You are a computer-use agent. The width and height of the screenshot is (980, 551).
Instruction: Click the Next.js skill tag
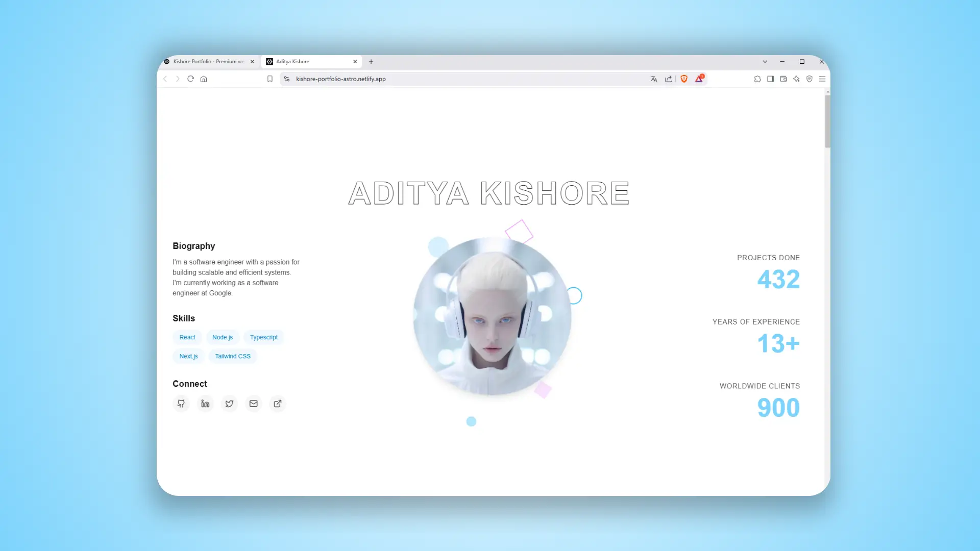click(x=188, y=356)
